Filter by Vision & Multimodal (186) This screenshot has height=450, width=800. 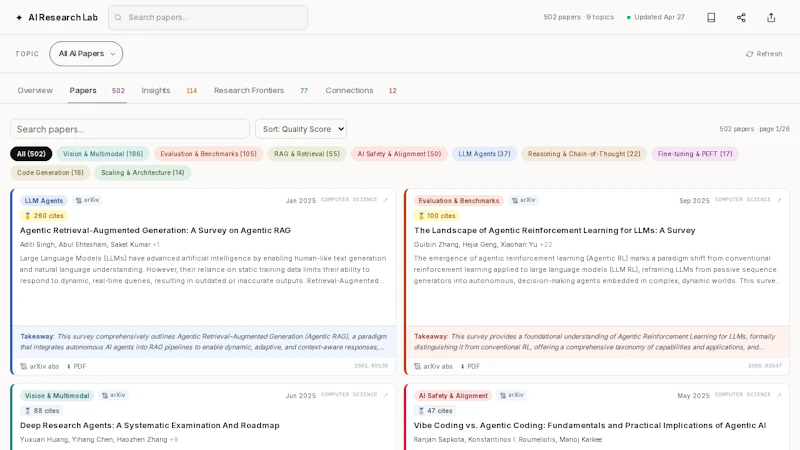pos(103,154)
